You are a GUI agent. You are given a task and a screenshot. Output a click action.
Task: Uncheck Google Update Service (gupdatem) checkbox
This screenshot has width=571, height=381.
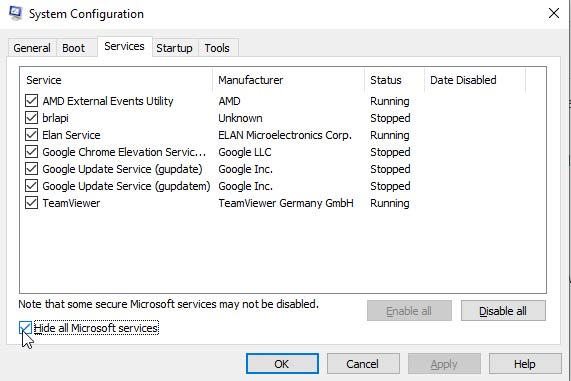[31, 186]
